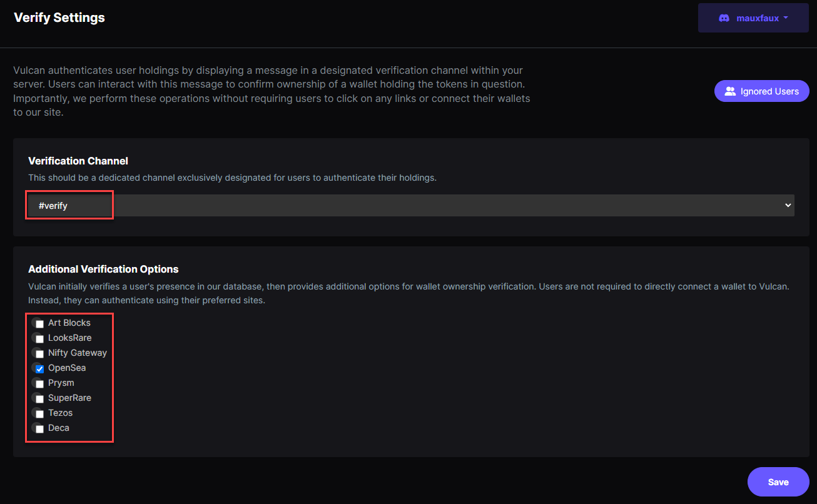Screen dimensions: 817x504
Task: Click the caret arrow next to mauxfaux
Action: [x=786, y=18]
